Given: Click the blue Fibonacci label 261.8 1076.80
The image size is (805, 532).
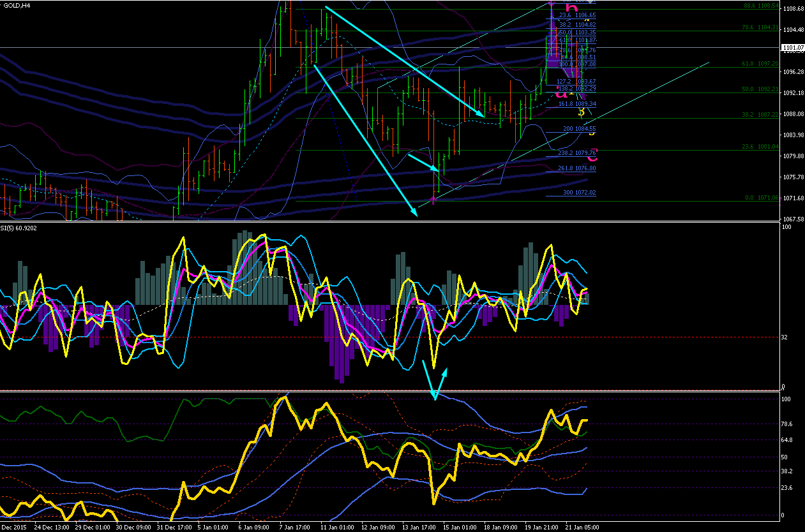Looking at the screenshot, I should [576, 168].
